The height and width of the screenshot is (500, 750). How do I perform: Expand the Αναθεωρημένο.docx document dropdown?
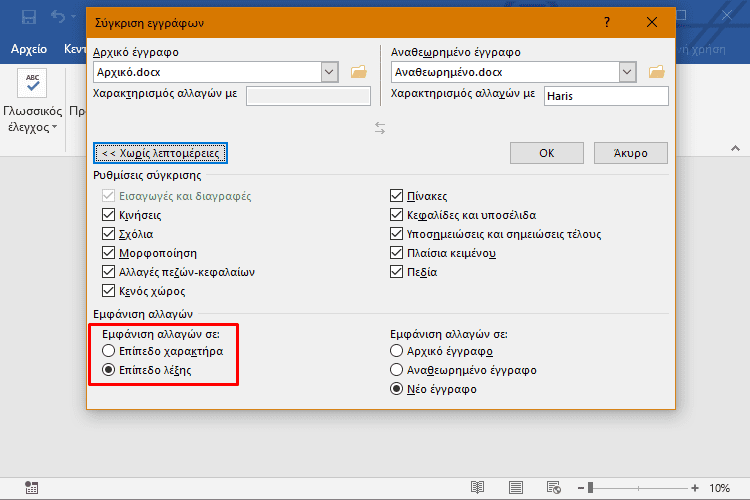tap(628, 72)
